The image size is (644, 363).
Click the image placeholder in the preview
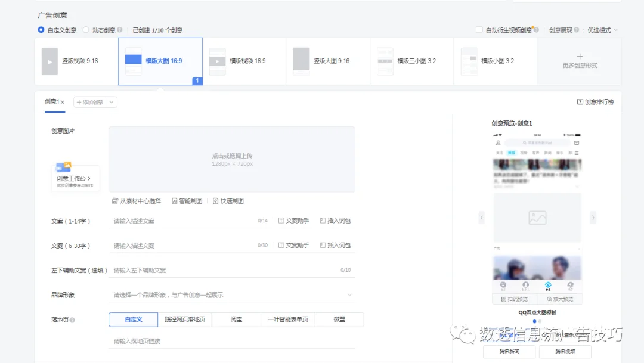[537, 218]
